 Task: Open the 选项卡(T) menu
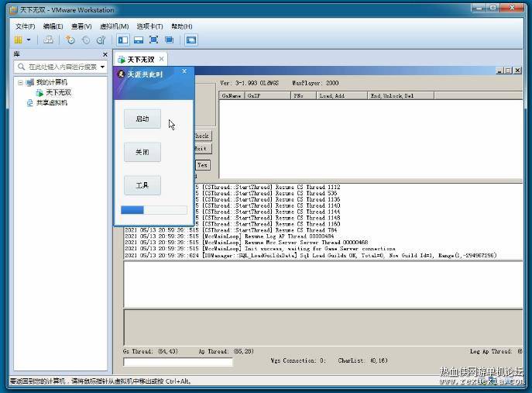pos(149,26)
